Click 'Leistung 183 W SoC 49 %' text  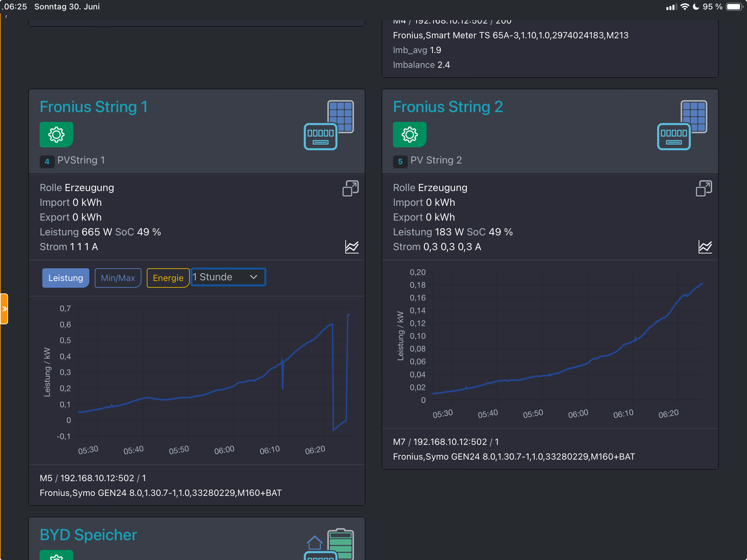click(453, 232)
